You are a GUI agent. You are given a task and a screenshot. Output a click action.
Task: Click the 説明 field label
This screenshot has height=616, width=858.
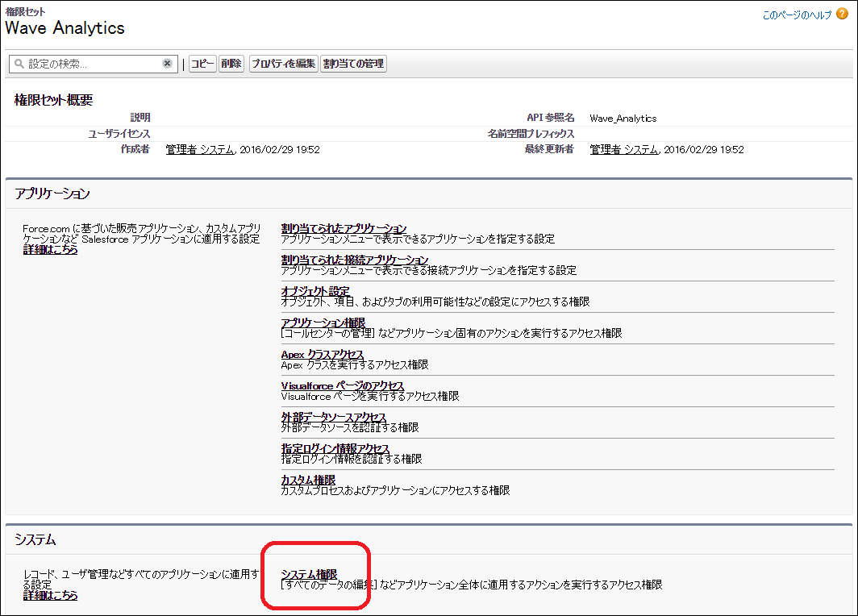pyautogui.click(x=140, y=118)
